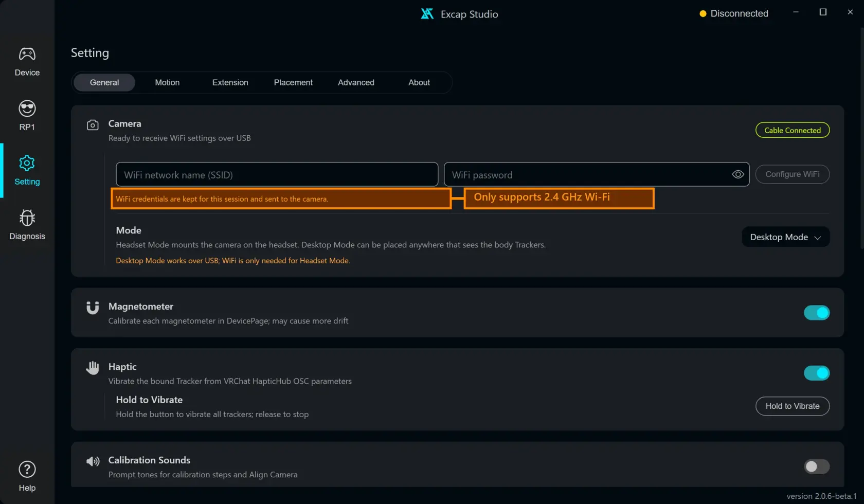This screenshot has height=504, width=864.
Task: Click the Camera section icon
Action: pos(93,125)
